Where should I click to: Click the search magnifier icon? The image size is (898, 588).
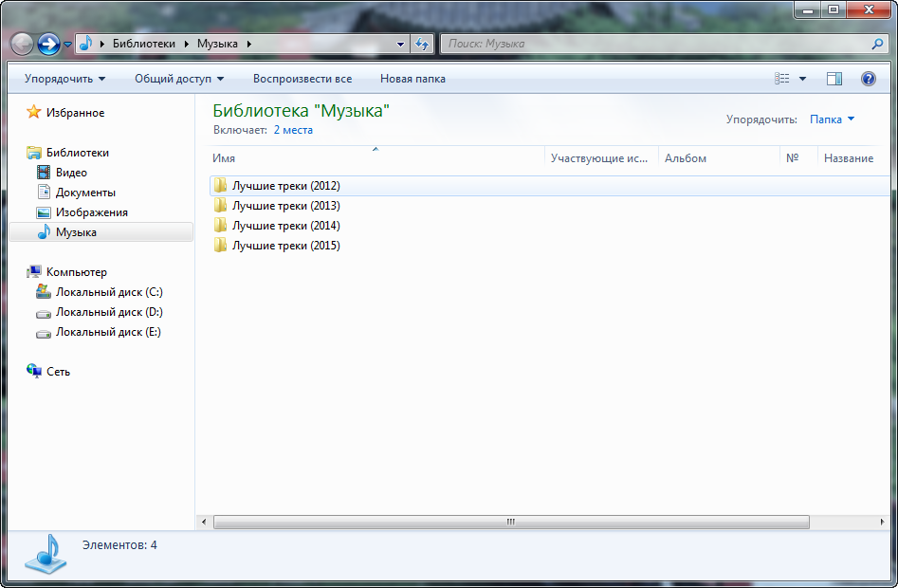pyautogui.click(x=877, y=44)
